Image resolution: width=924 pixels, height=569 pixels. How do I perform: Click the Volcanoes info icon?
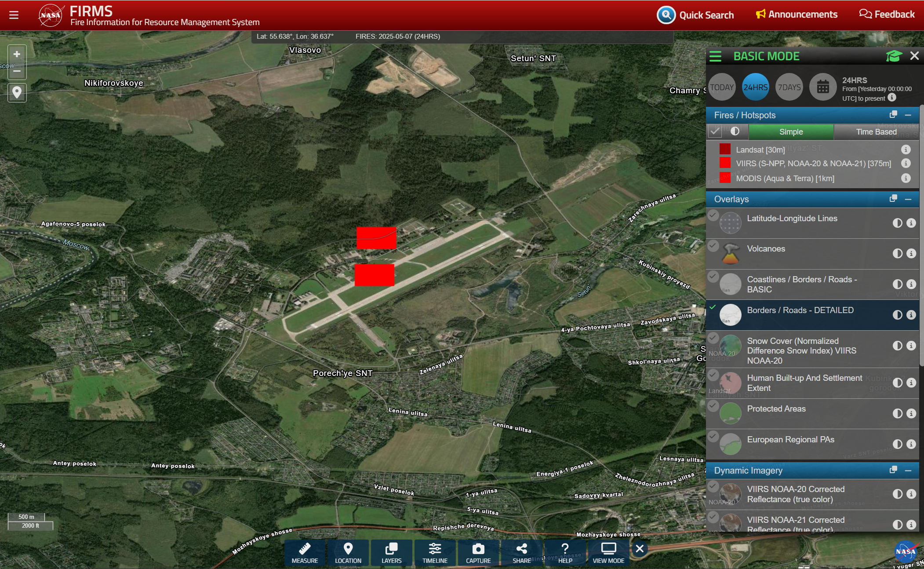[x=911, y=253]
